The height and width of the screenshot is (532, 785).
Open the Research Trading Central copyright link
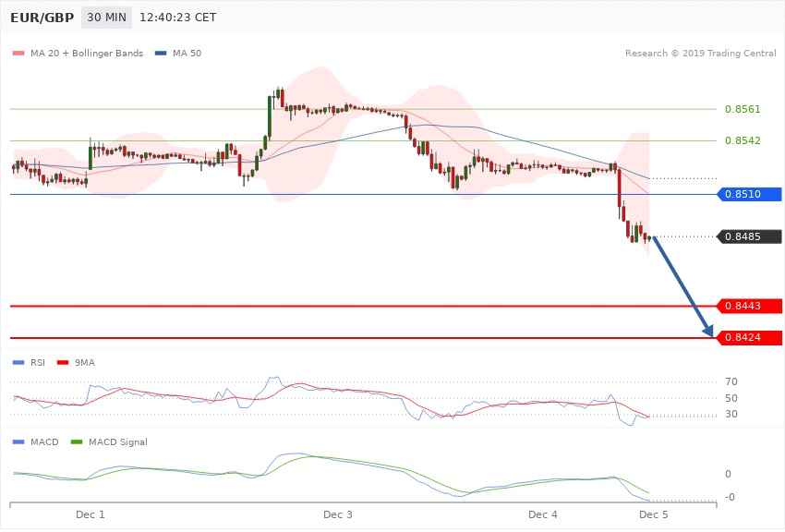[700, 54]
